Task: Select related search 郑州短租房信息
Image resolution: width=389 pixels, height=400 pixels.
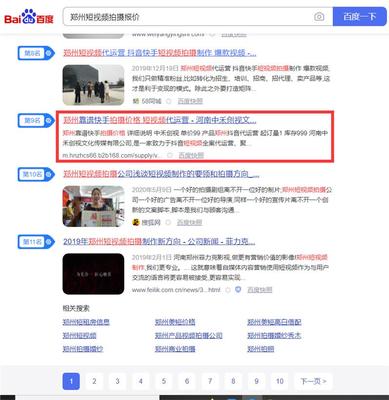Action: [x=86, y=322]
